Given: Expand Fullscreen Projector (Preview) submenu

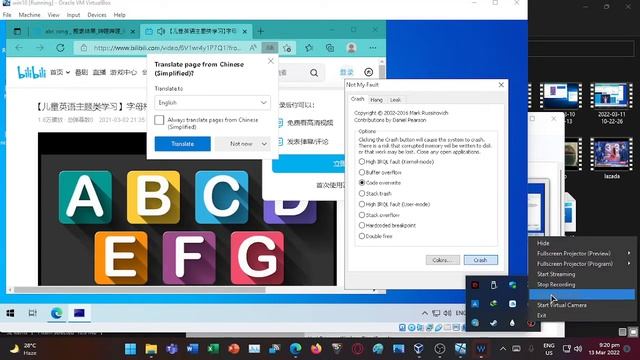Looking at the screenshot, I should (629, 253).
